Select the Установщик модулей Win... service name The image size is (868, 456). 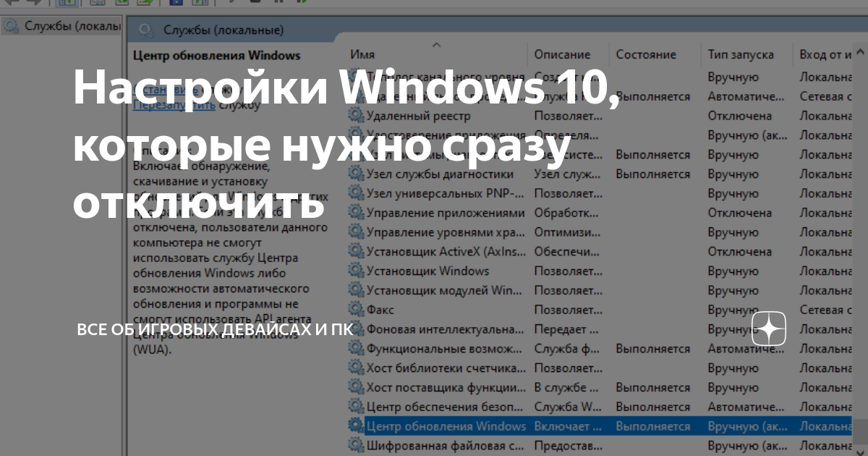click(x=446, y=291)
